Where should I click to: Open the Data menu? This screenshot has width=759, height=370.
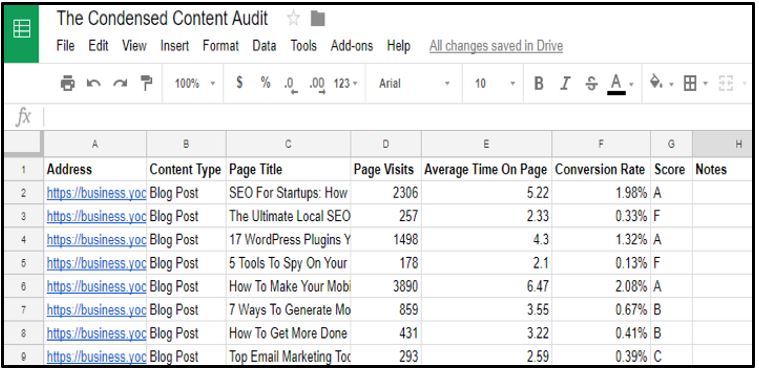tap(264, 46)
